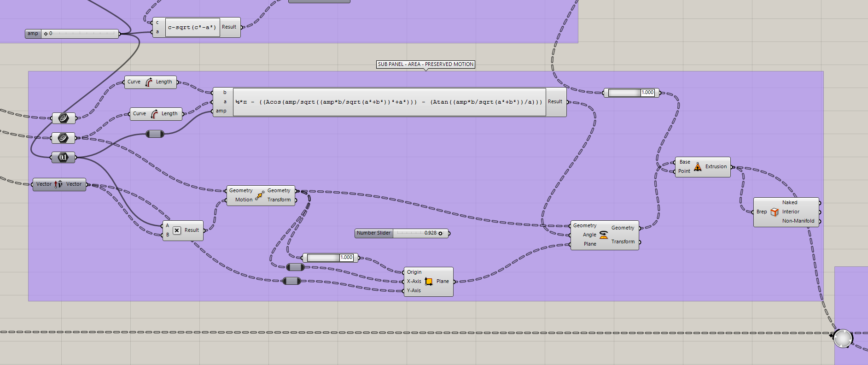Viewport: 868px width, 365px height.
Task: Click the Length icon wired to expression input a
Action: pyautogui.click(x=154, y=114)
